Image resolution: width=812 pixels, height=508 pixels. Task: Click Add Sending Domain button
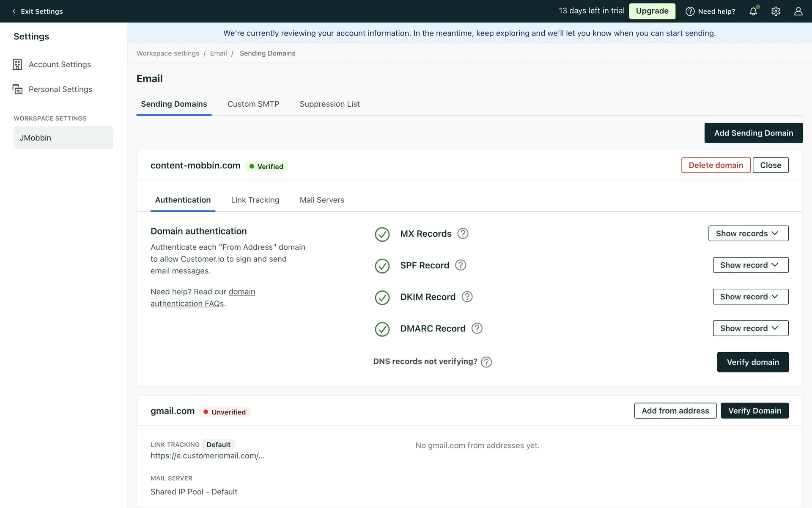coord(753,133)
